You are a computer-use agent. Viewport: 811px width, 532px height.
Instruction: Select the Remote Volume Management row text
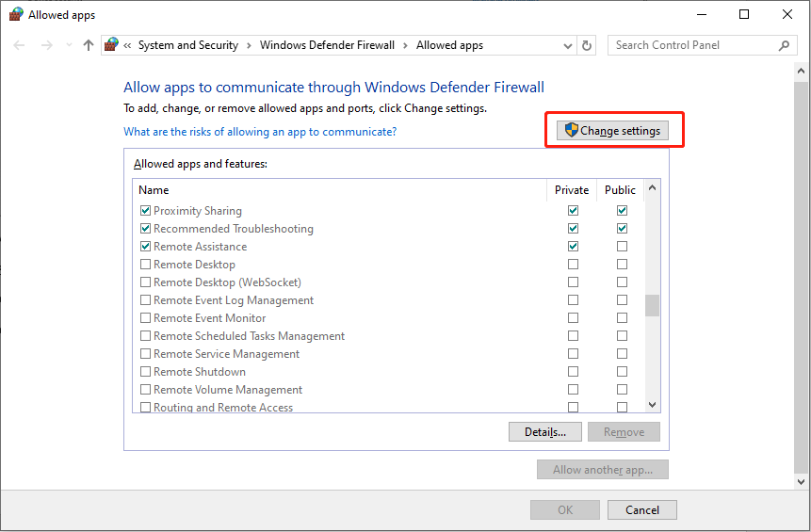(228, 390)
